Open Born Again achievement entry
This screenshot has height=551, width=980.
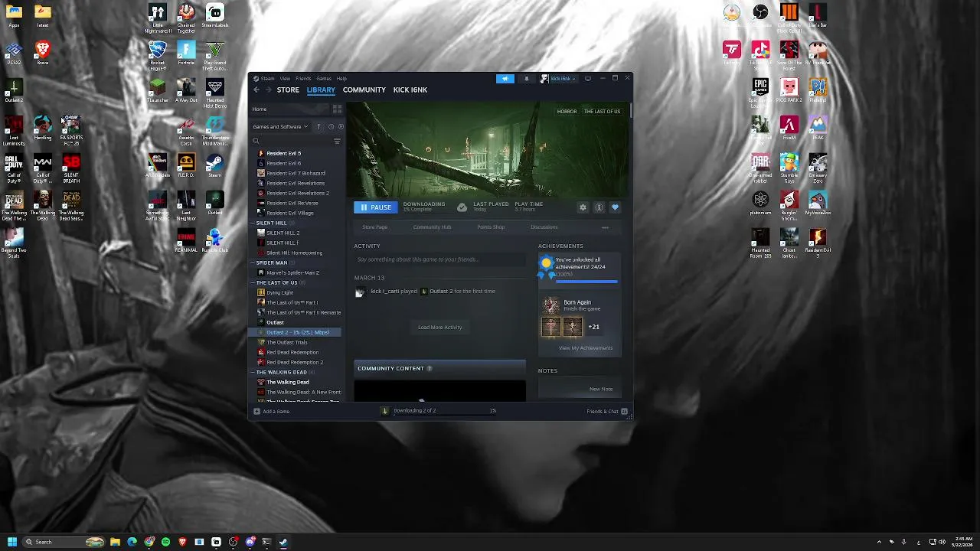580,305
